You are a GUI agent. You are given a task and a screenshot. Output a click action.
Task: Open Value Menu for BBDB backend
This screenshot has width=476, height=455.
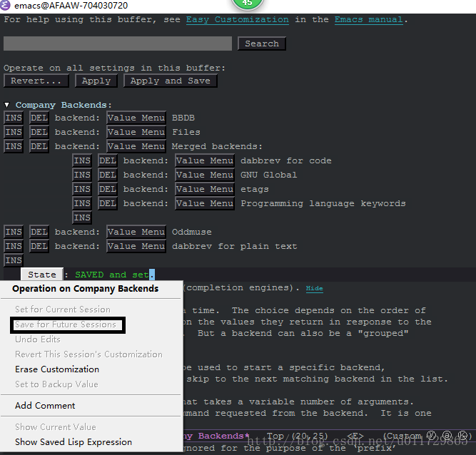click(x=136, y=118)
